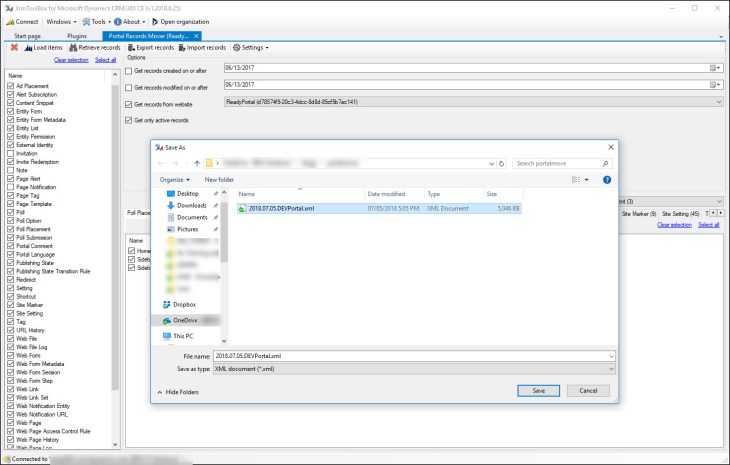Click Export records in the toolbar

[151, 47]
